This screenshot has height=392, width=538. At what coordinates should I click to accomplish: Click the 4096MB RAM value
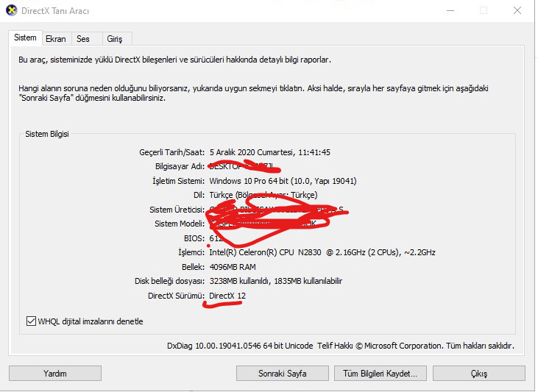[x=233, y=267]
